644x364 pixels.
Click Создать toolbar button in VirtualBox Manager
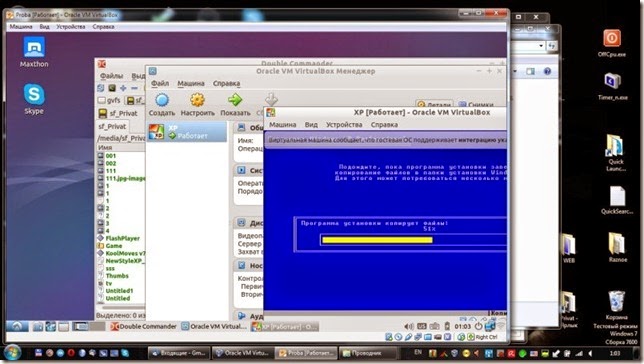(x=162, y=104)
